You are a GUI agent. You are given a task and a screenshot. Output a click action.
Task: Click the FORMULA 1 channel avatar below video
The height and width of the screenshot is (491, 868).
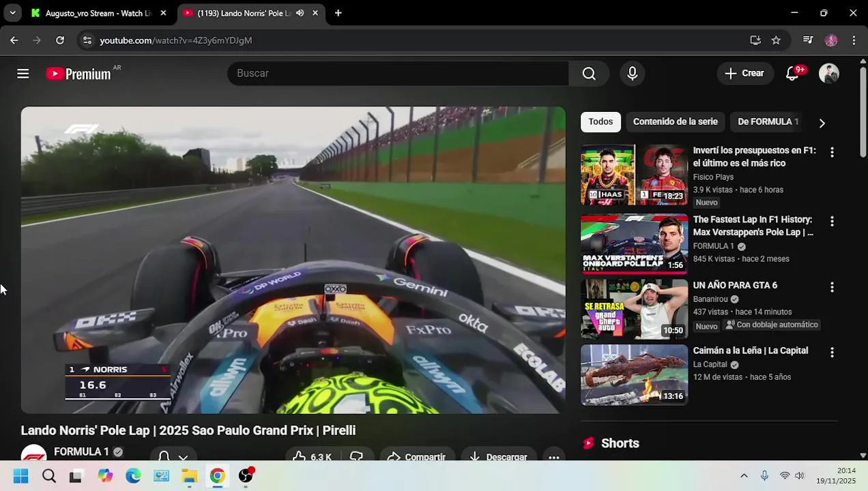coord(33,453)
